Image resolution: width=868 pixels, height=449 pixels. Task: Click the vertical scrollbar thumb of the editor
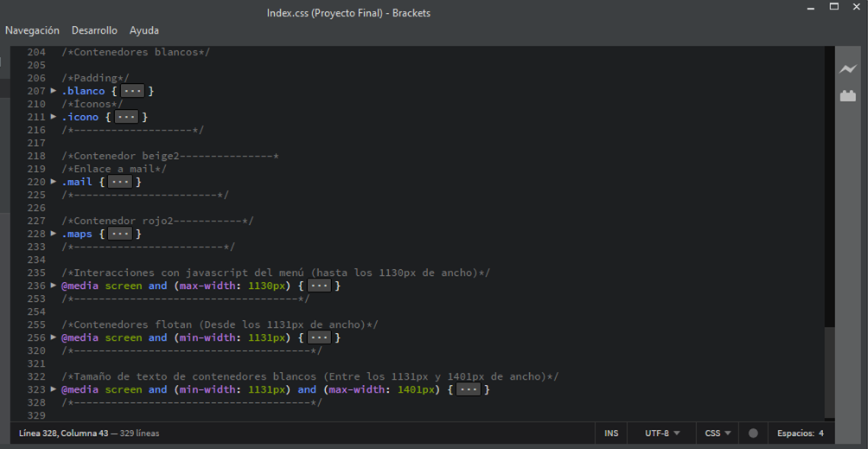pos(830,372)
